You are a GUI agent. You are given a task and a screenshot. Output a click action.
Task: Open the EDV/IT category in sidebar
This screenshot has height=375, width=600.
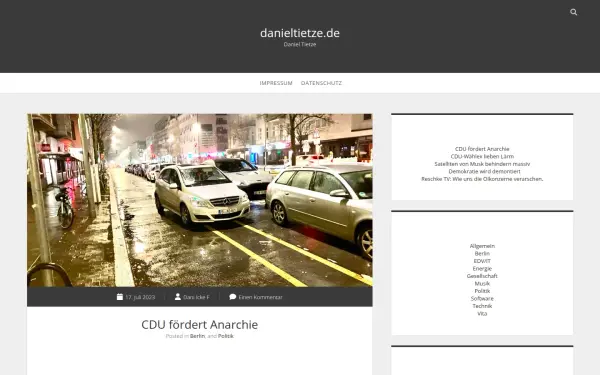pos(482,261)
